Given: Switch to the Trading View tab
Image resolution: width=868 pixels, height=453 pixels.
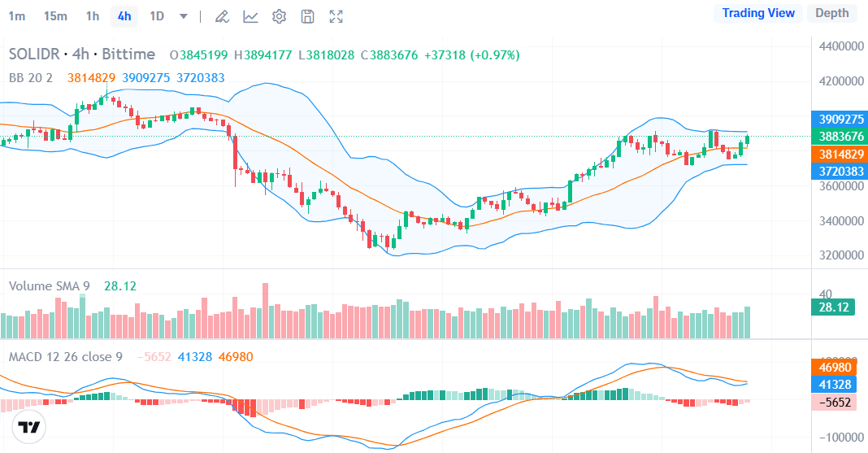Looking at the screenshot, I should [x=758, y=13].
